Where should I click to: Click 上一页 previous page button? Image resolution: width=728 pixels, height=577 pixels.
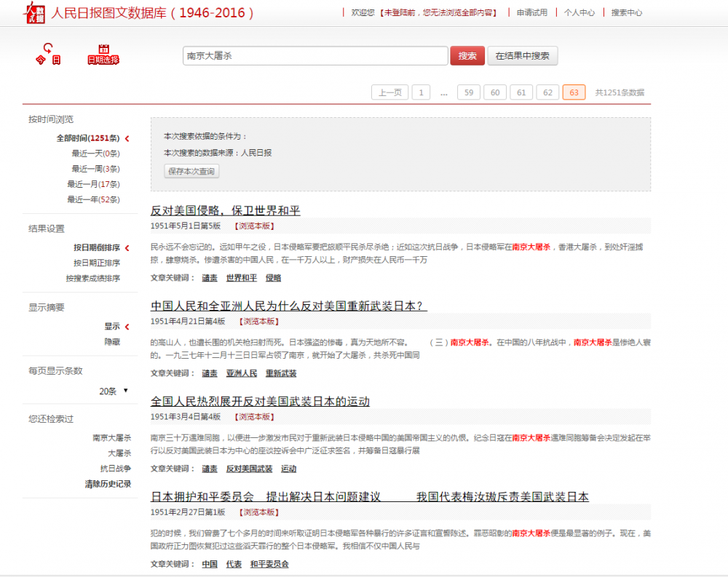tap(389, 92)
